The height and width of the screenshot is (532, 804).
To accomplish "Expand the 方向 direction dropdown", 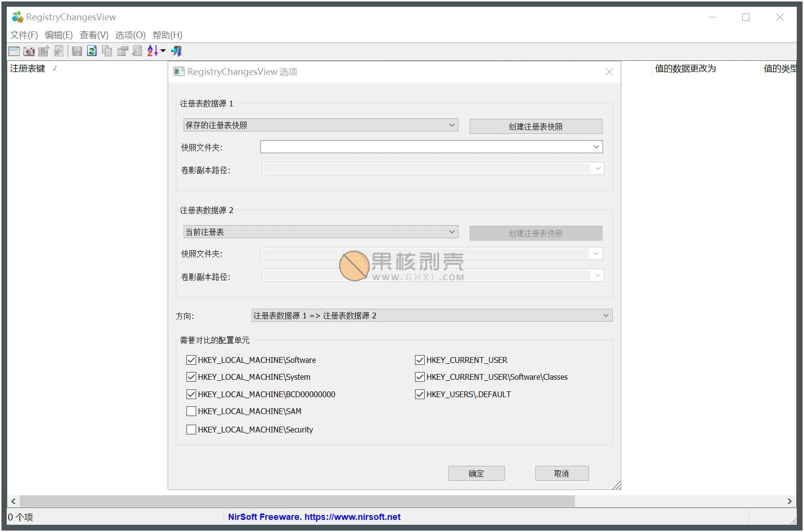I will (x=432, y=316).
